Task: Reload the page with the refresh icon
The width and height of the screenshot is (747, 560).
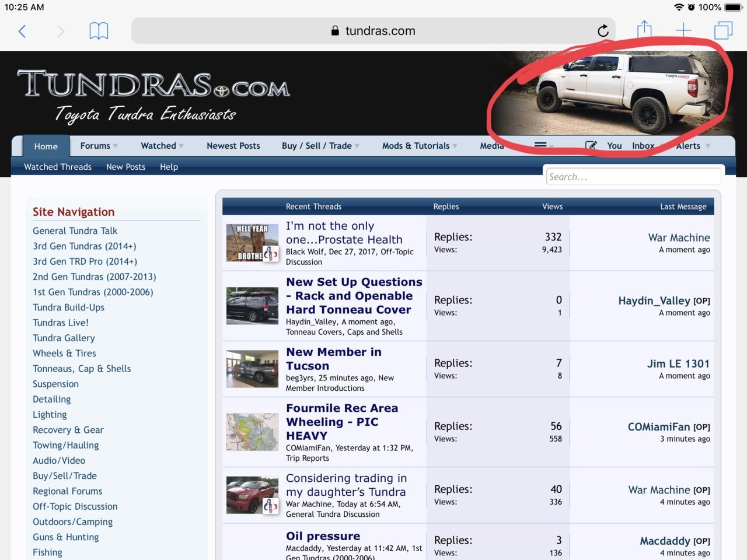Action: coord(603,31)
